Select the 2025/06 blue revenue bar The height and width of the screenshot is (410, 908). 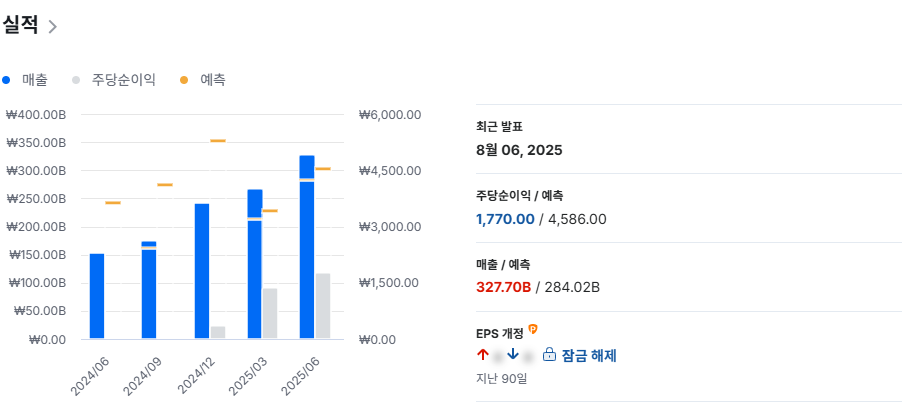point(307,250)
